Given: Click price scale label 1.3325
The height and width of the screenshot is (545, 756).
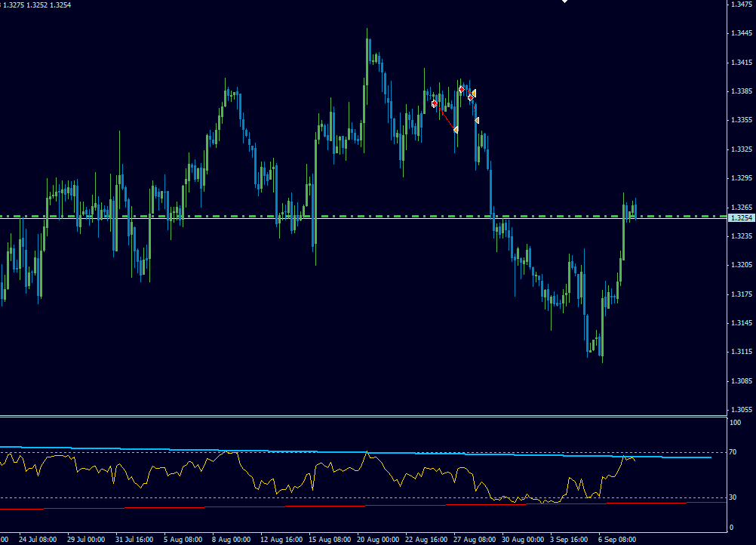Looking at the screenshot, I should (x=742, y=149).
